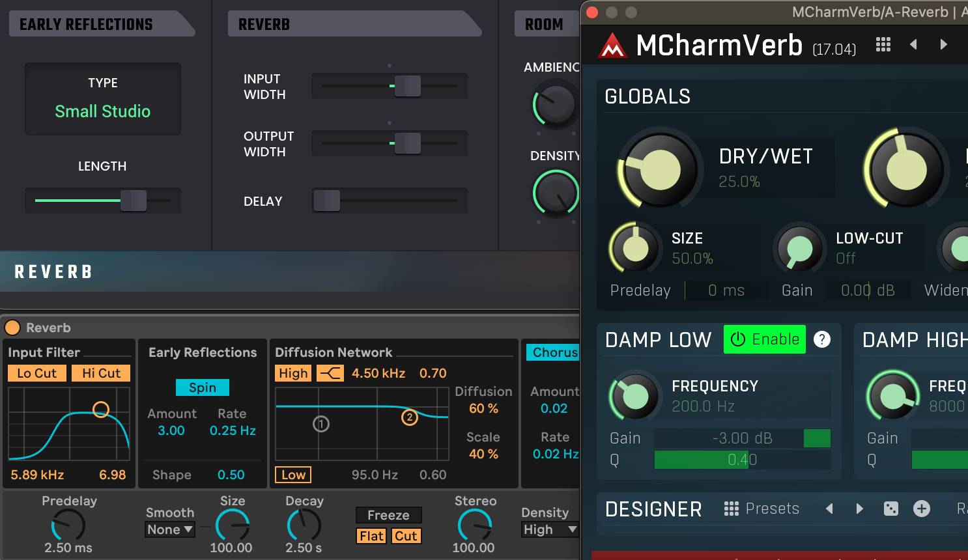
Task: Adjust the Early Reflections Length slider
Action: click(103, 201)
